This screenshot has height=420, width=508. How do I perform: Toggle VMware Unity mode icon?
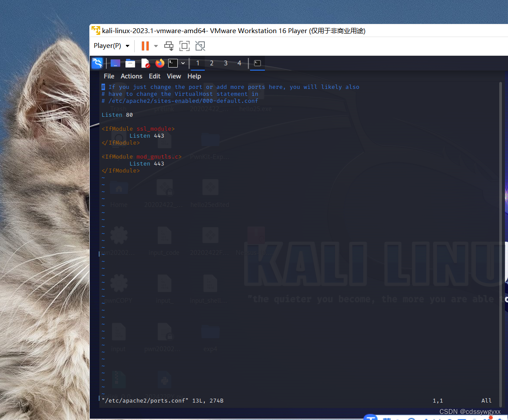(x=200, y=46)
